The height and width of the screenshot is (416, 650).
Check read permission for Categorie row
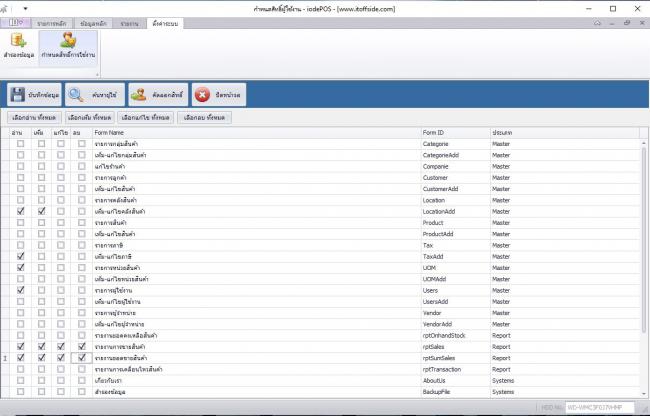[20, 144]
